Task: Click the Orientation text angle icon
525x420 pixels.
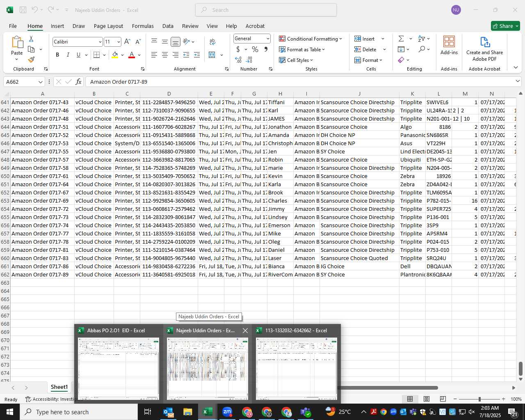Action: [x=186, y=41]
